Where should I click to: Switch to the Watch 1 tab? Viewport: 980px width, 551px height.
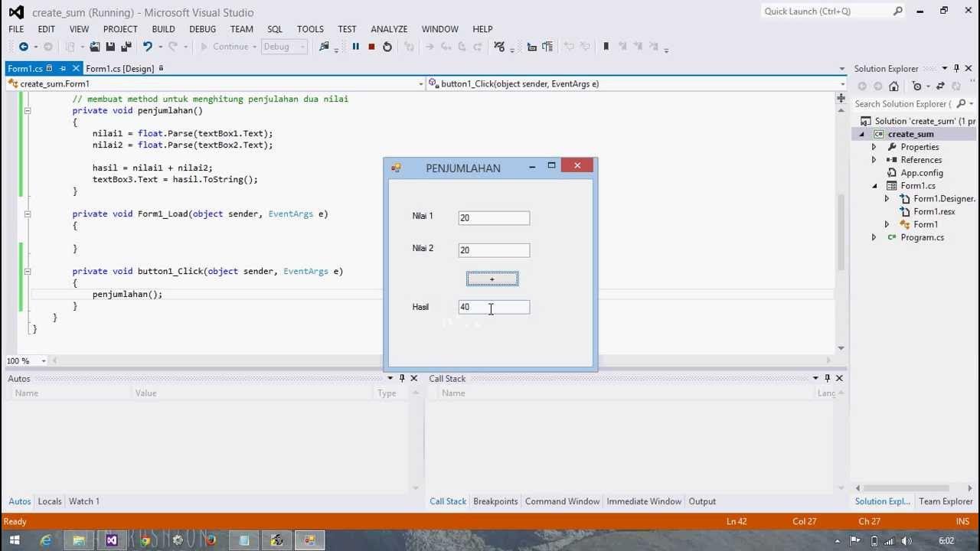(x=84, y=502)
